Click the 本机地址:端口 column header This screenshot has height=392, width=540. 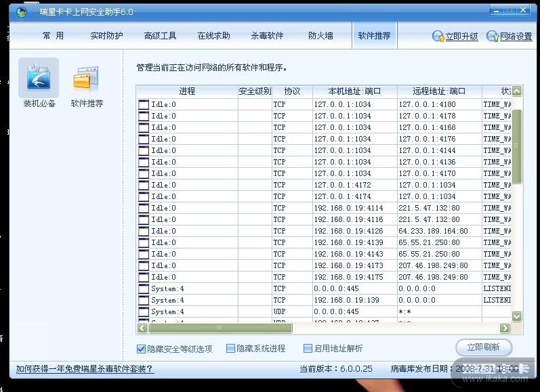[354, 91]
